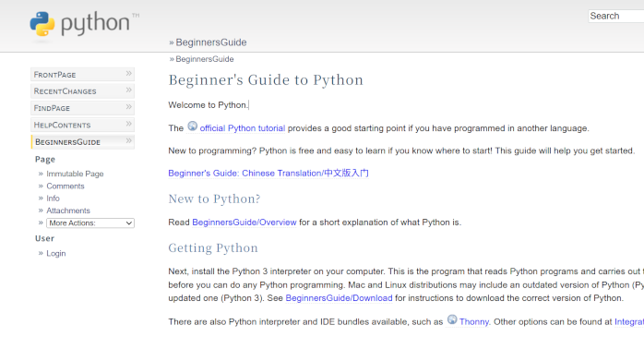Click the chevron arrow on FrontPage item
The height and width of the screenshot is (337, 644).
[128, 74]
